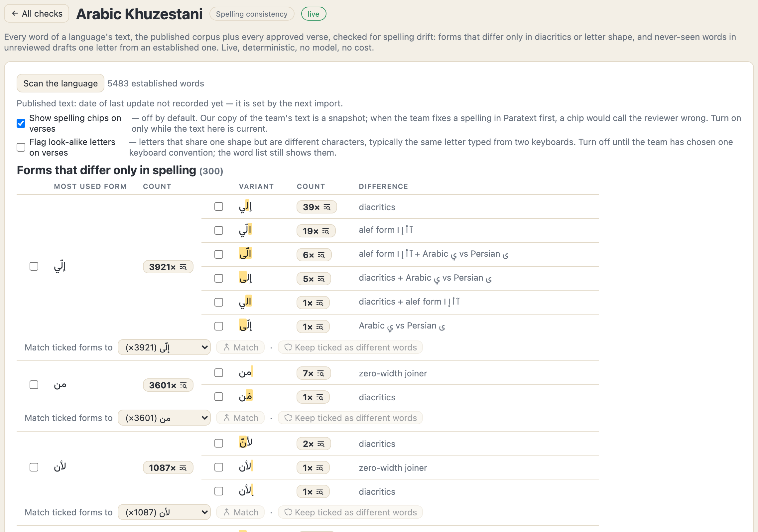Open occurrences of the 39x diacritics variant
The width and height of the screenshot is (758, 532).
tap(316, 207)
